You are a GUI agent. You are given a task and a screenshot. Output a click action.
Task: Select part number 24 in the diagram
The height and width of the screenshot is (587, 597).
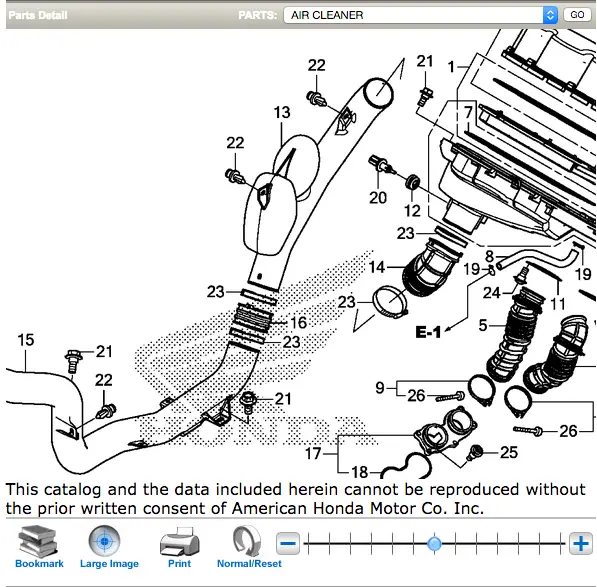click(492, 293)
